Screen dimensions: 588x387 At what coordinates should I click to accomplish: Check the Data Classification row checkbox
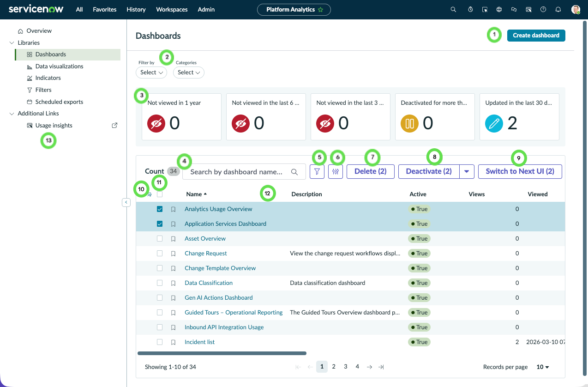pyautogui.click(x=160, y=283)
